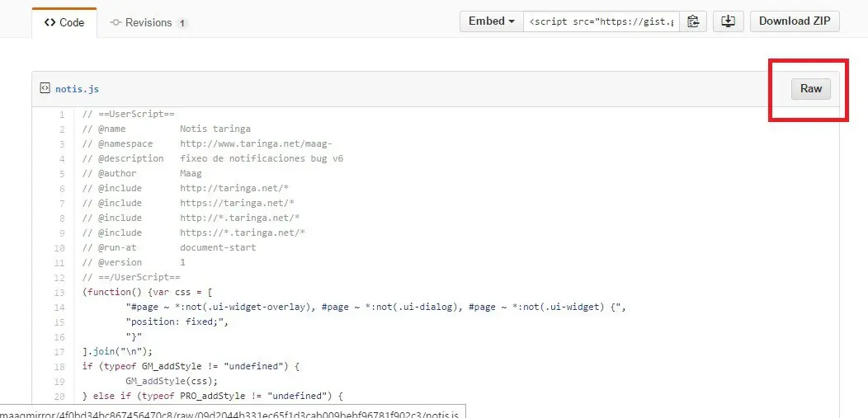The image size is (868, 418).
Task: Click the '@version 1' line
Action: coord(134,262)
